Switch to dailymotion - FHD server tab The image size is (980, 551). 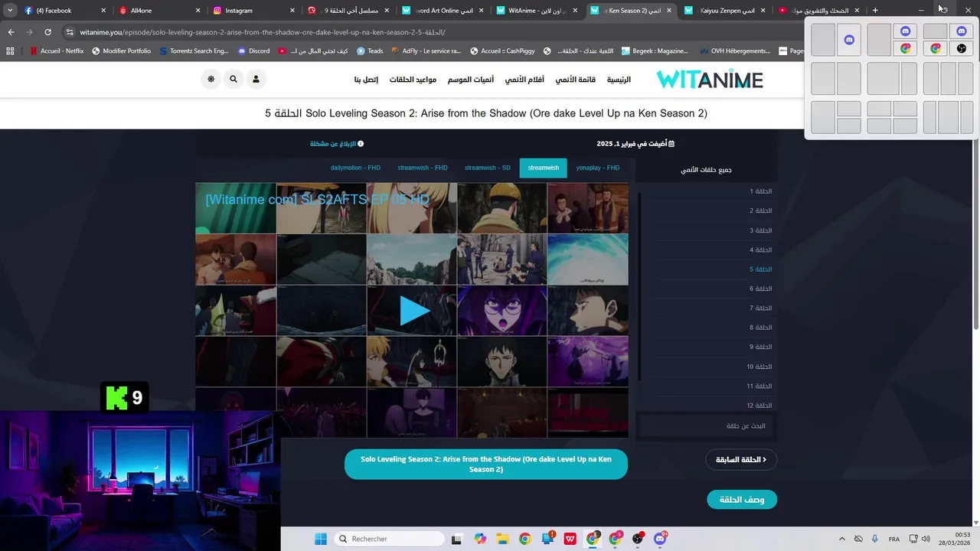355,168
